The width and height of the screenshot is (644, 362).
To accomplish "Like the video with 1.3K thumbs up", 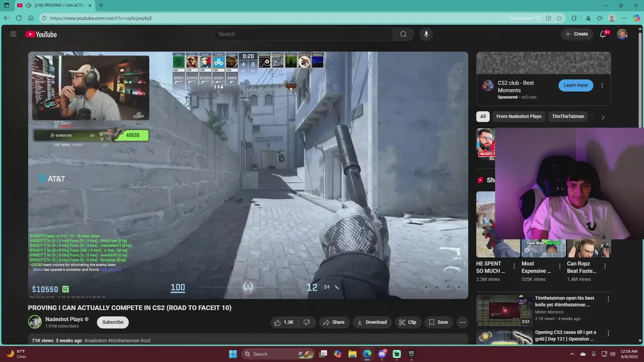I will (x=283, y=322).
